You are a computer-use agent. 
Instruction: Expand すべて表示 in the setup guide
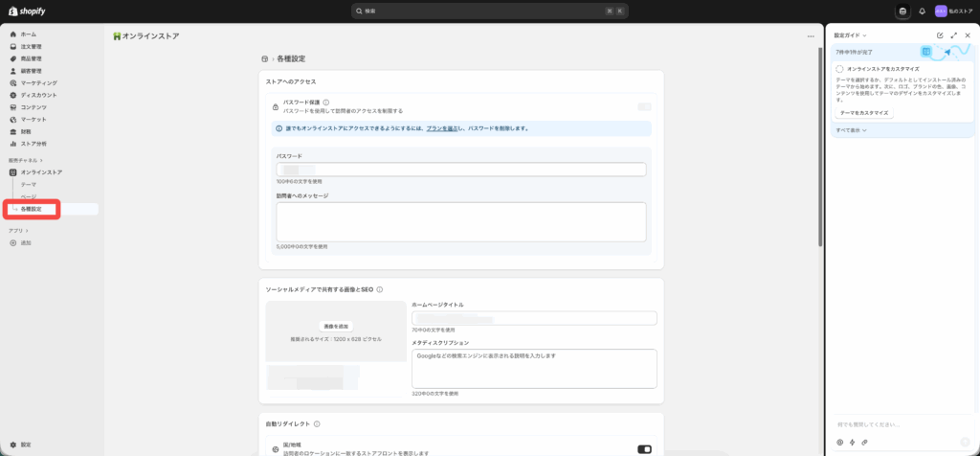[x=851, y=129]
